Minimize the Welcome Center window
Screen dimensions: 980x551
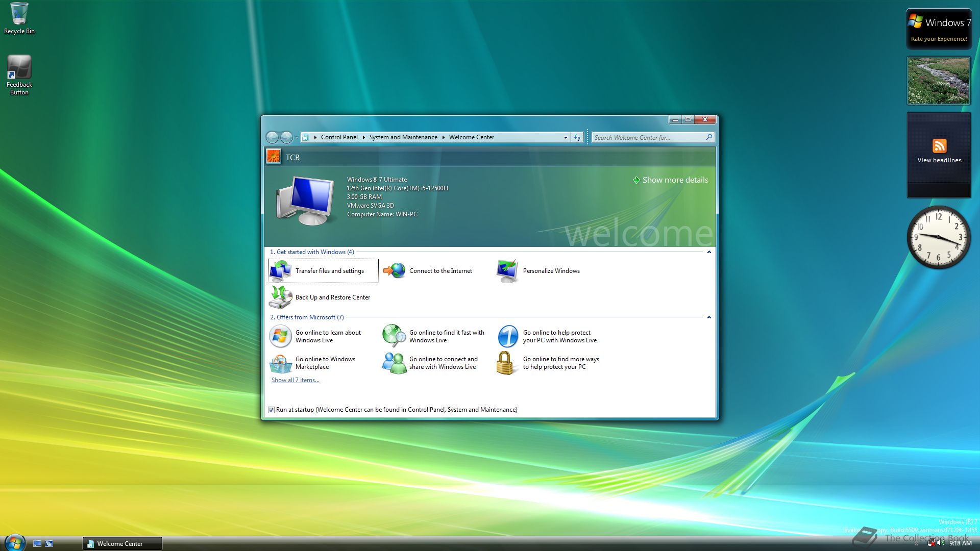click(x=675, y=119)
